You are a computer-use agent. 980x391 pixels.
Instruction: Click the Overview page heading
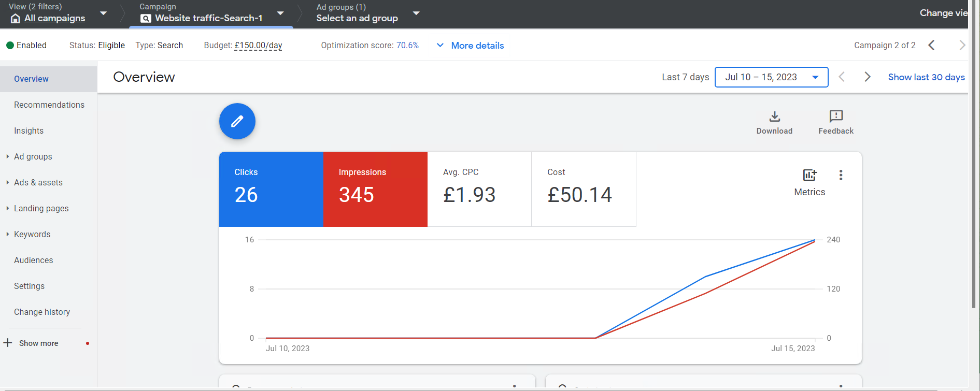(x=144, y=77)
